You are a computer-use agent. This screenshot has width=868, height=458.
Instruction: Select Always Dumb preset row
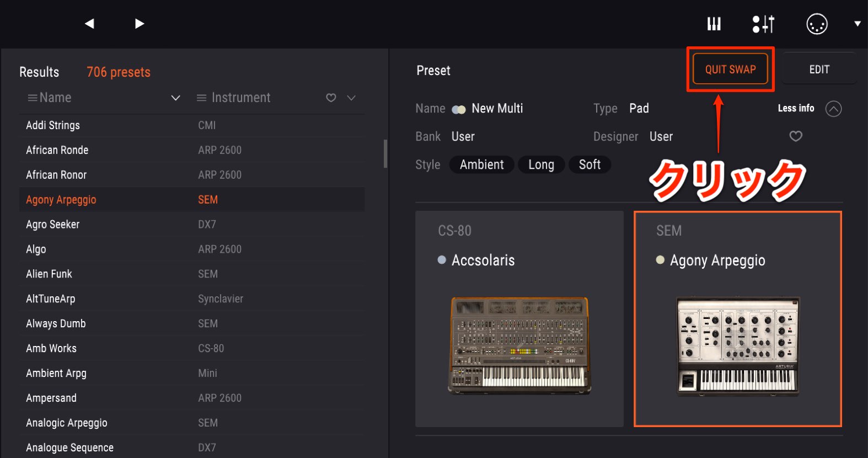pos(192,323)
